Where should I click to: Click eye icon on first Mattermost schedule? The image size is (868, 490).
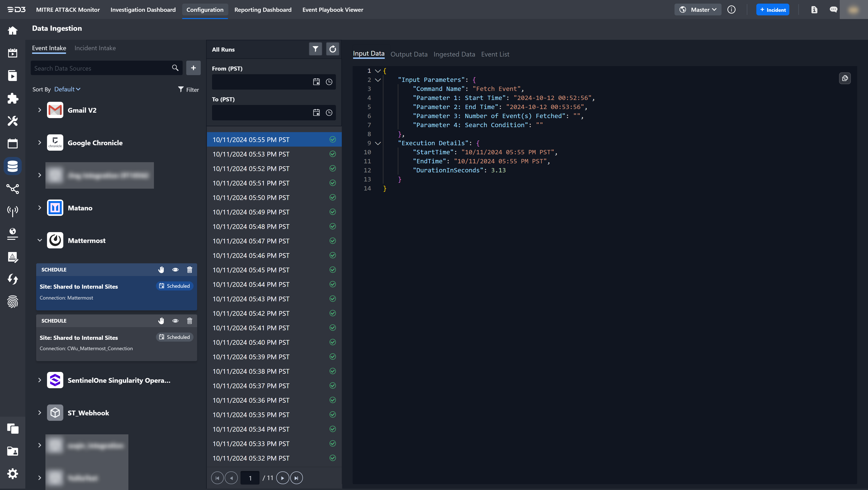[x=175, y=269]
